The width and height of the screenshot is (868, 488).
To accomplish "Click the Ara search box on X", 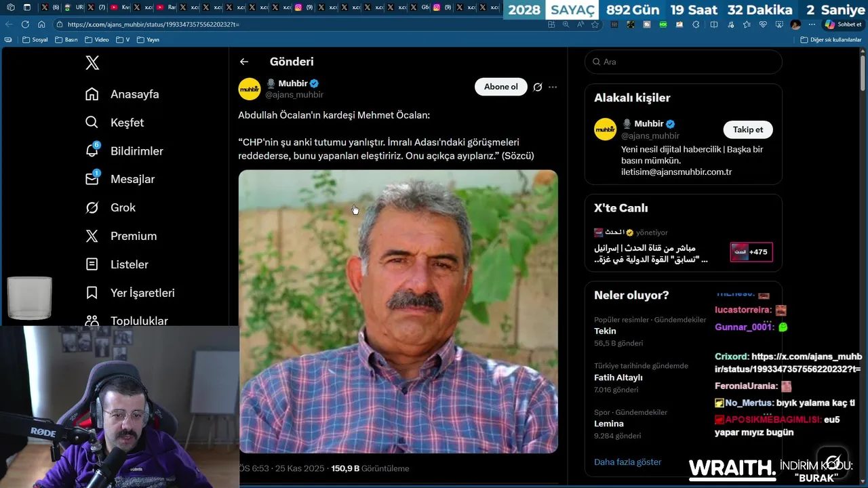I will [x=683, y=62].
